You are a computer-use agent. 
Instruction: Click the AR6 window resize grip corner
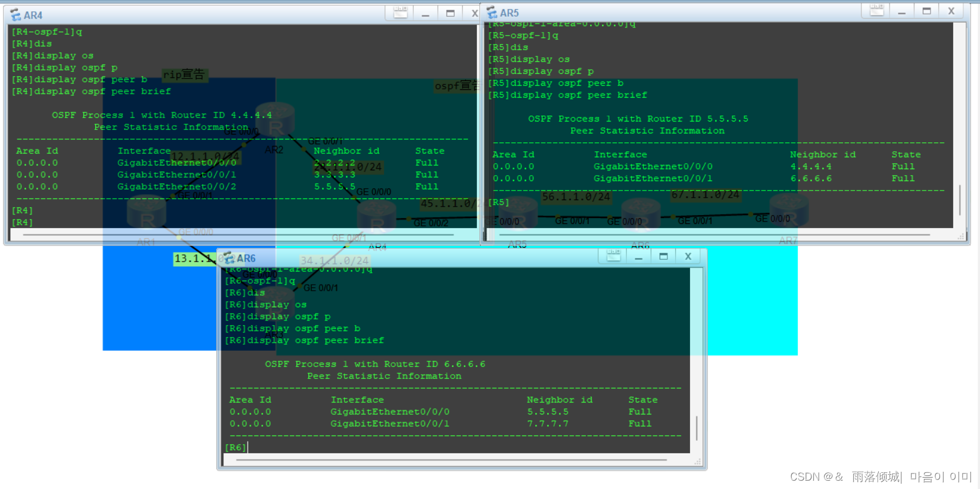pos(698,462)
